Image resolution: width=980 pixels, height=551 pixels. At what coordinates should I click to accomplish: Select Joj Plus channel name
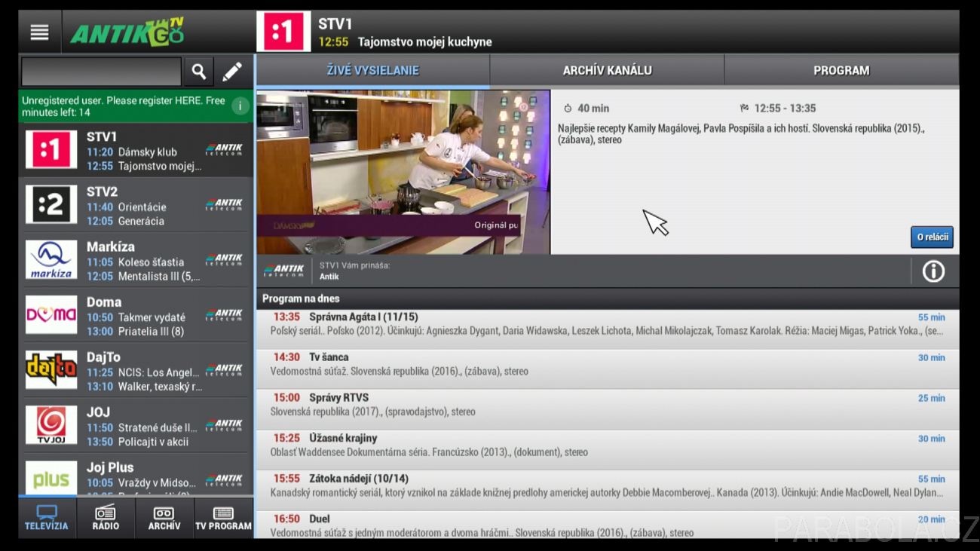[110, 467]
